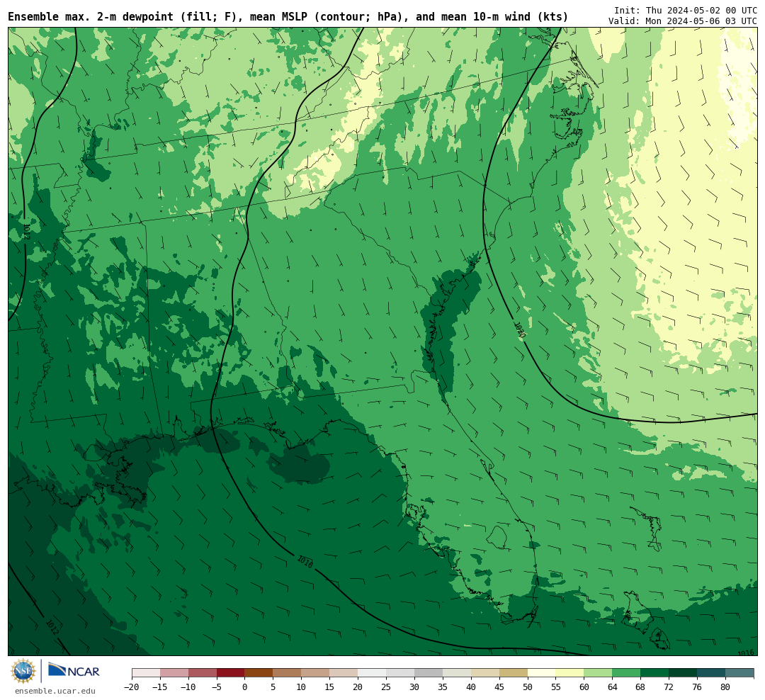Pick the colorbar segment between 35 and 40
The width and height of the screenshot is (765, 700).
pos(457,673)
